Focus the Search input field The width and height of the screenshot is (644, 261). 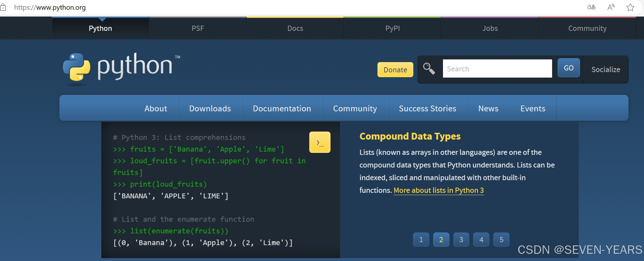(497, 68)
